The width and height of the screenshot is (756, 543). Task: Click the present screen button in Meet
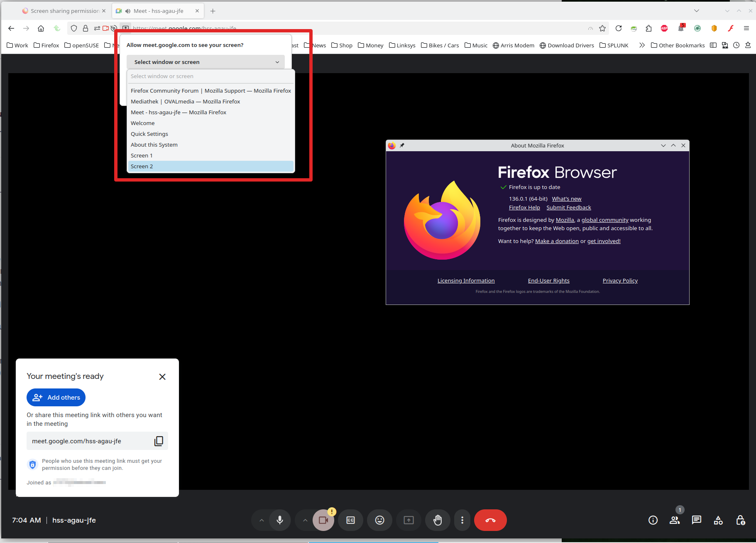(x=409, y=520)
